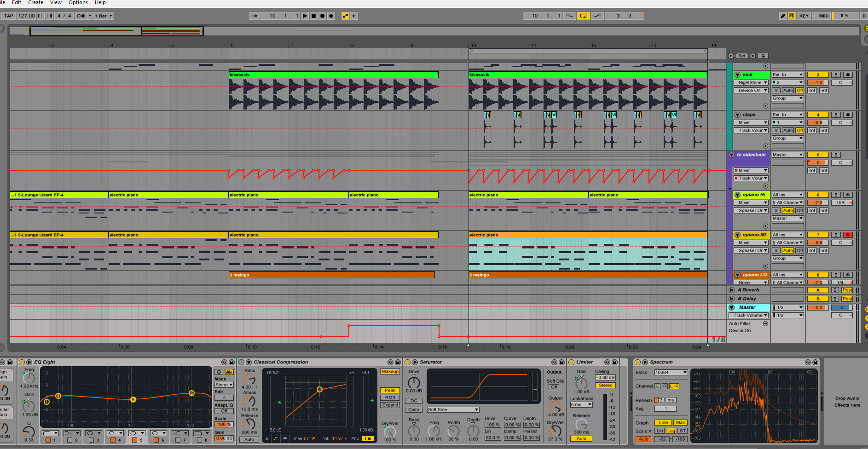Click the MIDI map mode button
Viewport: 868px width, 449px height.
823,16
